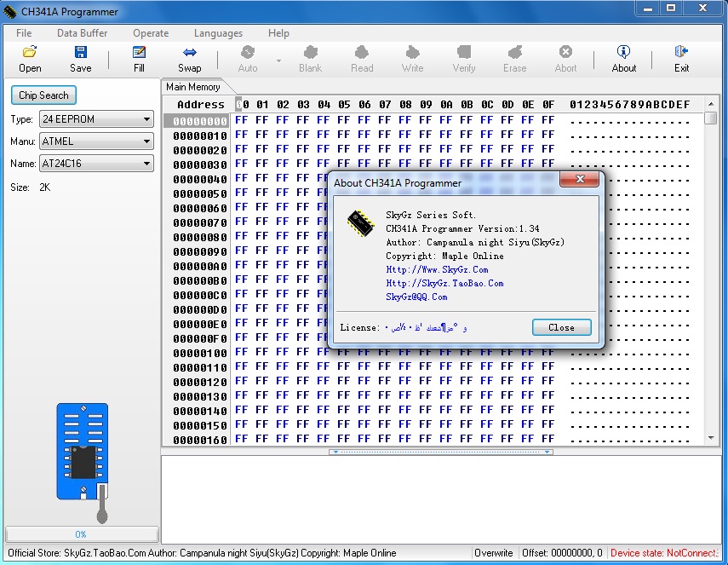
Task: Minimize the CH341A Programmer window
Action: [648, 8]
